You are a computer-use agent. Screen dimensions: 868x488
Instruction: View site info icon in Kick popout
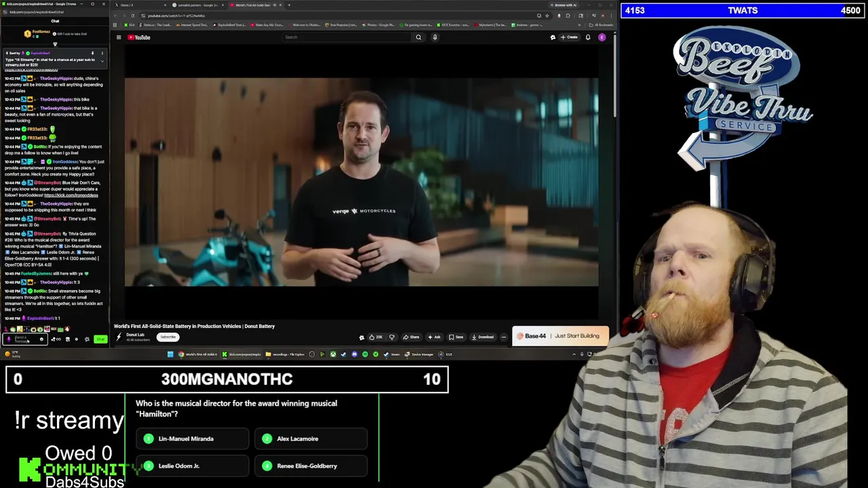coord(5,12)
